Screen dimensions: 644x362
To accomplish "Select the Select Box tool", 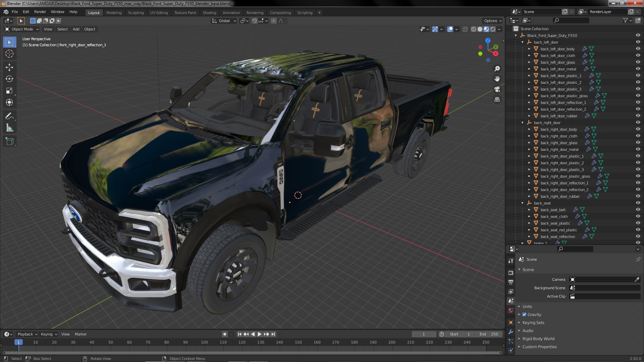I will (9, 42).
